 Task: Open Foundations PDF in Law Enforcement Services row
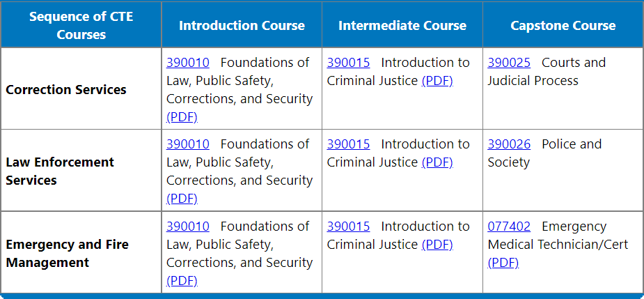click(182, 199)
